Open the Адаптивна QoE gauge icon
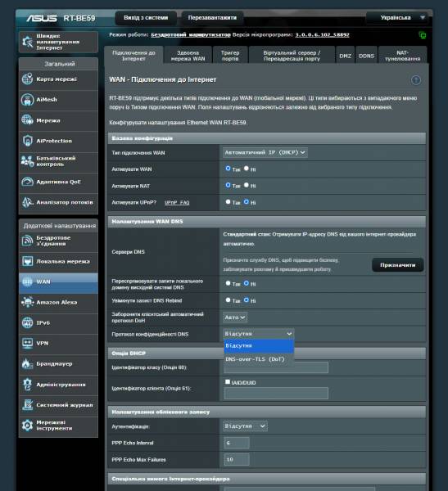Viewport: 448px width, 491px height. 27,182
